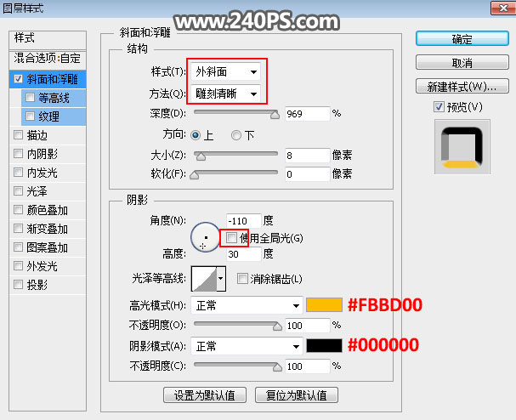Screen dimensions: 516x420
Task: Check the 内阴影 style checkbox
Action: 18,154
